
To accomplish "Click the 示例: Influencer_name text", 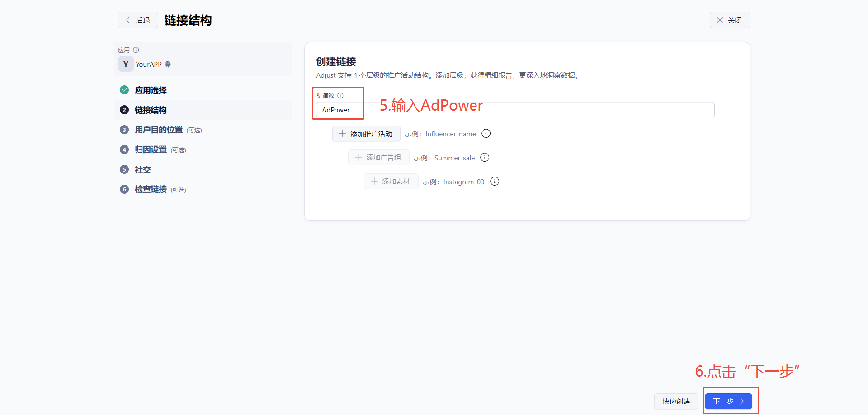I will pos(440,134).
